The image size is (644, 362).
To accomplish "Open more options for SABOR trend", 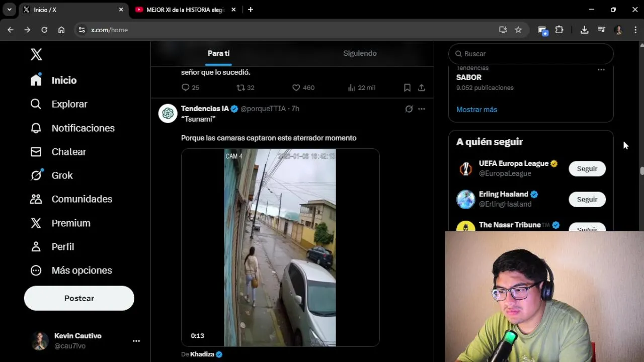I will [x=601, y=69].
